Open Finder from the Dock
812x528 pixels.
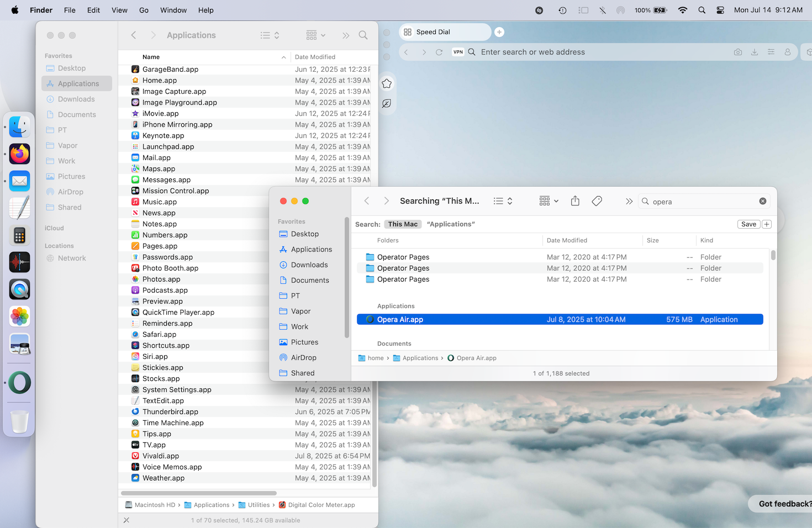click(20, 127)
